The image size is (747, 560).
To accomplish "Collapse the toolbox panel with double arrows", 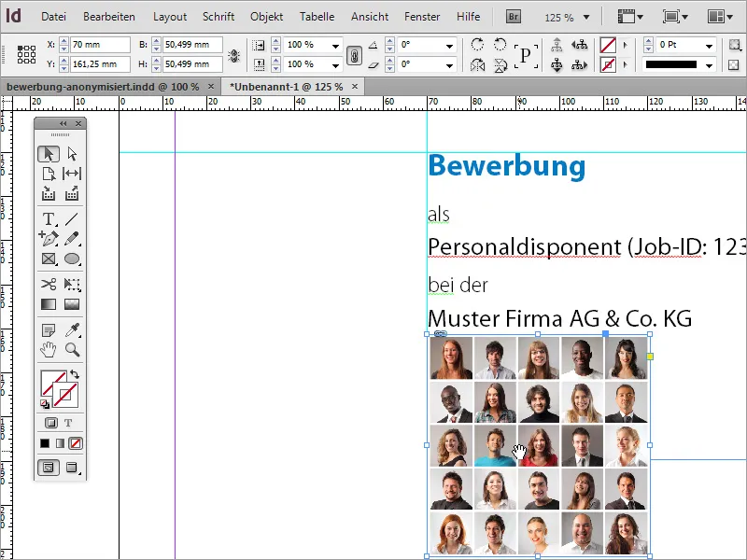I will click(x=63, y=124).
